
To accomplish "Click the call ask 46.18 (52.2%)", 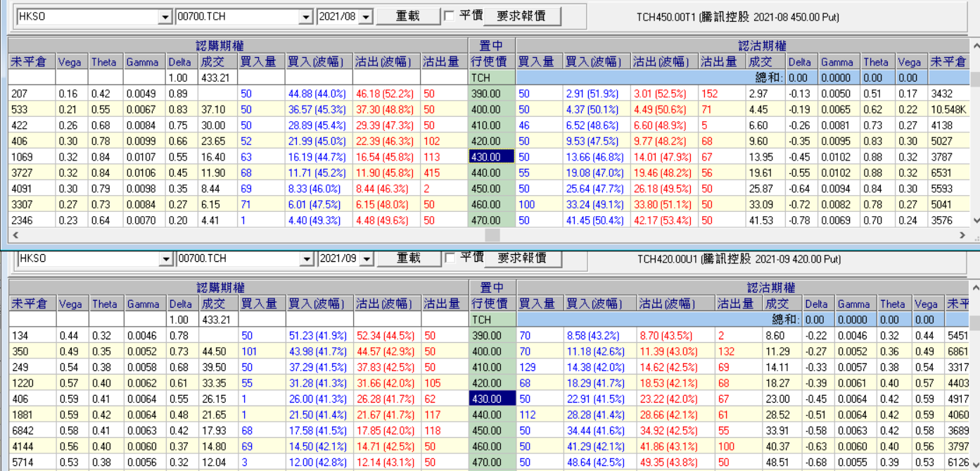I will coord(383,94).
